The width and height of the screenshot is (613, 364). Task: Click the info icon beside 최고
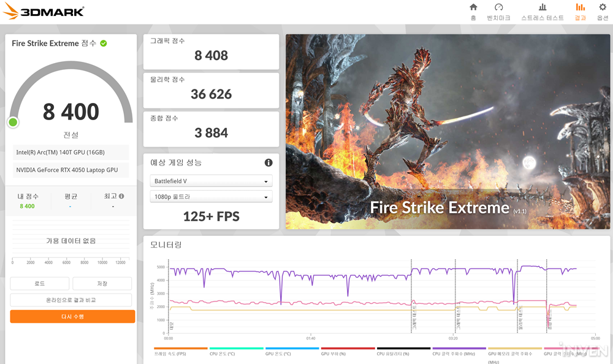tap(121, 196)
